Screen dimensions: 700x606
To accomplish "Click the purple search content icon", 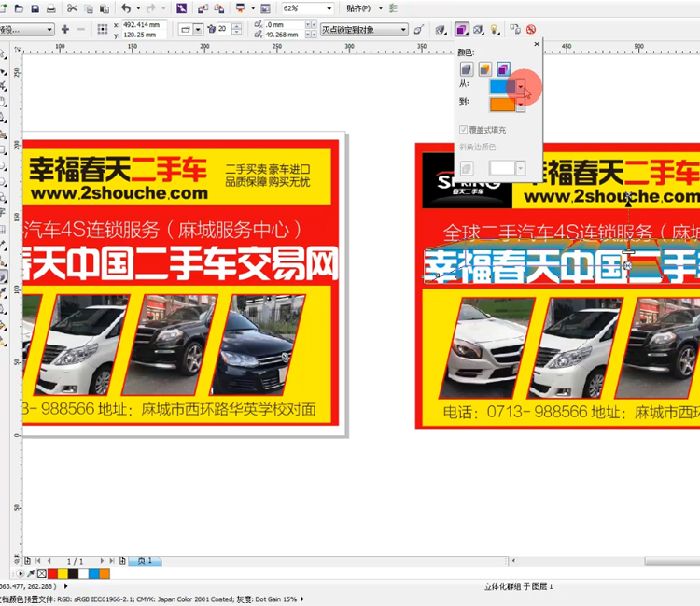I will click(181, 8).
